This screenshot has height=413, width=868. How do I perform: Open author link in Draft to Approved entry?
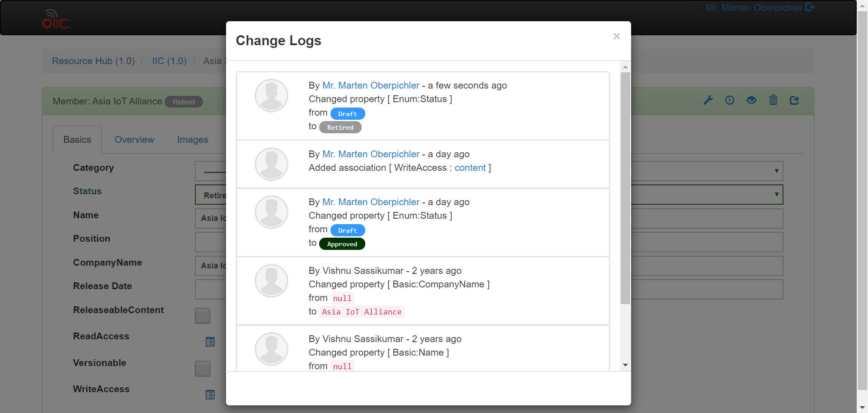[x=371, y=202]
